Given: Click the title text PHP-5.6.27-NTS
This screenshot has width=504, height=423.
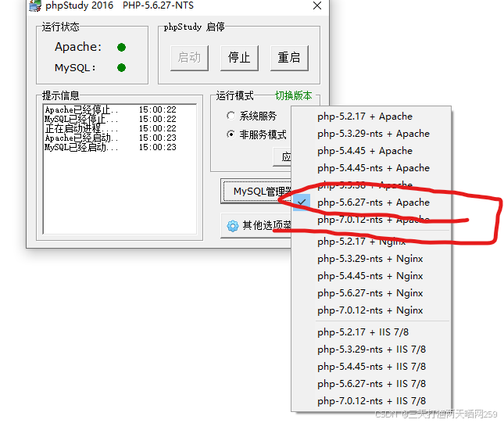Looking at the screenshot, I should [158, 5].
